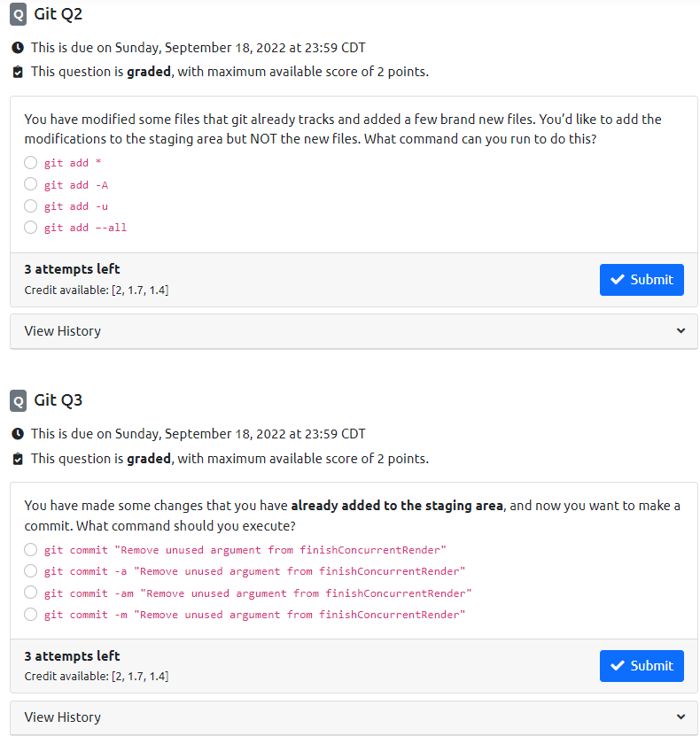Screen dimensions: 700x736
Task: Select the "git add *" answer option
Action: pyautogui.click(x=30, y=163)
